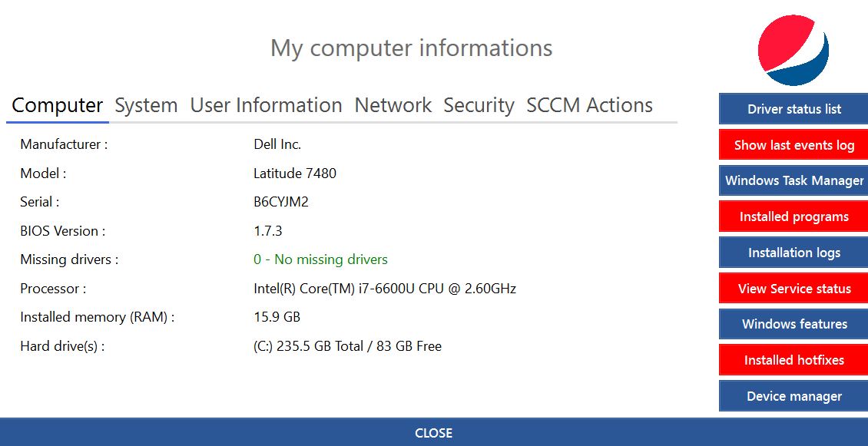Show Installed hotfixes
The image size is (868, 446).
793,359
